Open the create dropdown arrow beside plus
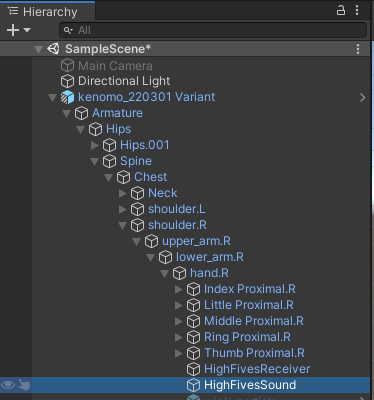The height and width of the screenshot is (400, 374). (27, 30)
